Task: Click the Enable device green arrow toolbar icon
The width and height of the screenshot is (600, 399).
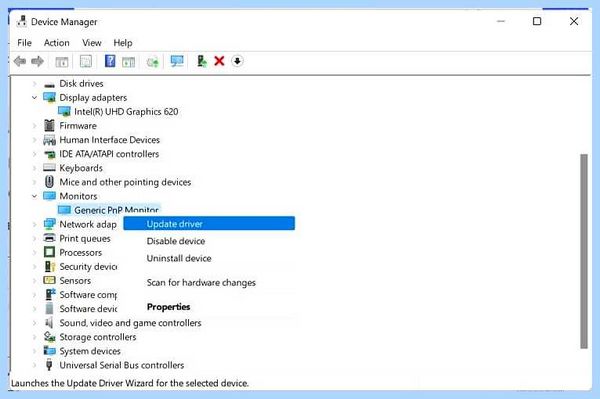Action: tap(202, 61)
